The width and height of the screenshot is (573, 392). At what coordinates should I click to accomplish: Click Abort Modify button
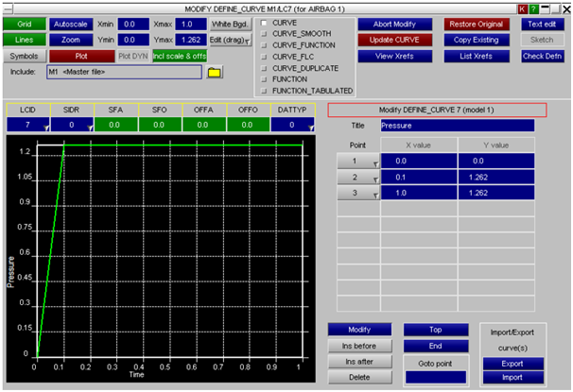pyautogui.click(x=395, y=23)
